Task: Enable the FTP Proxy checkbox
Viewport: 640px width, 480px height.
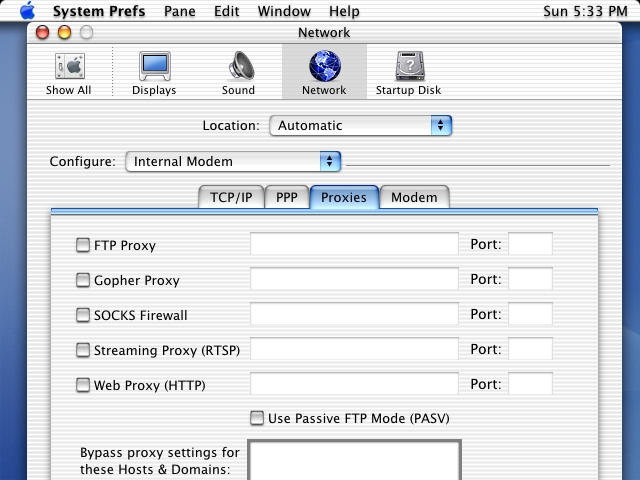Action: 83,245
